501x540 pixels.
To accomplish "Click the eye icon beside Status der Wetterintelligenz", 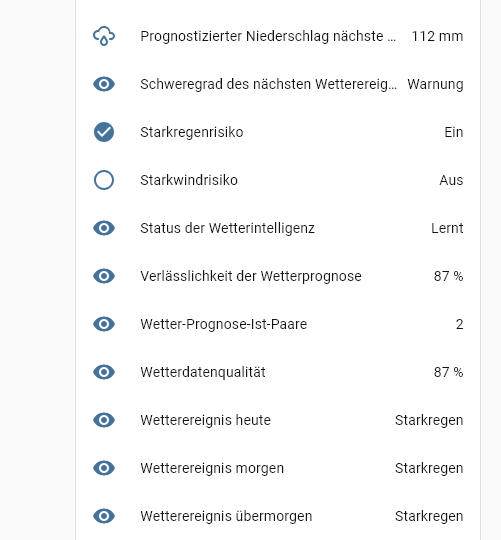I will coord(104,228).
